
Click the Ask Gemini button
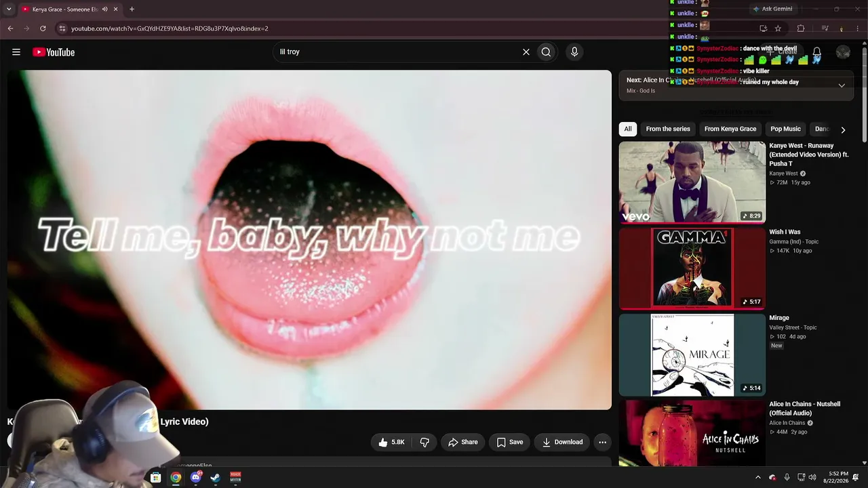click(x=772, y=9)
